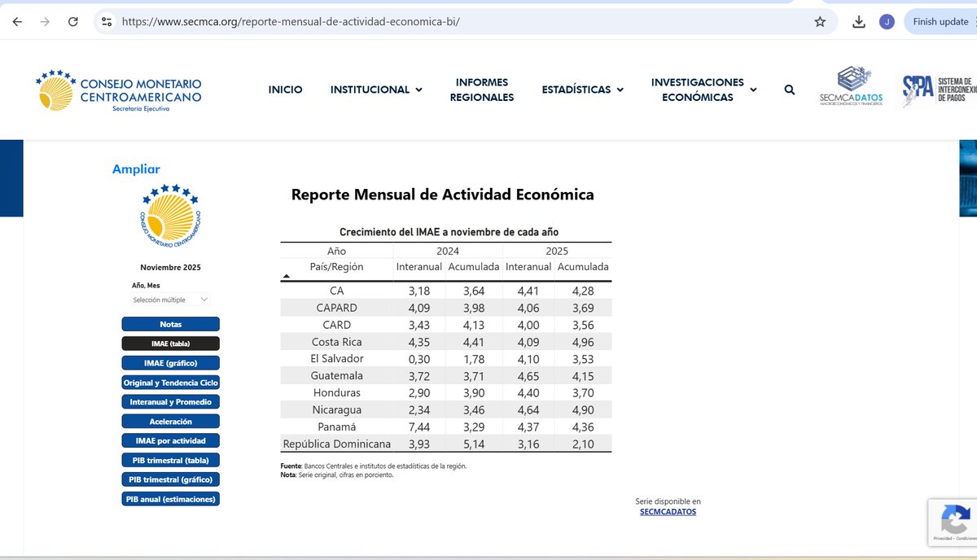Viewport: 977px width, 560px height.
Task: Click Panamá 2024 interanual value 7,44
Action: tap(418, 427)
